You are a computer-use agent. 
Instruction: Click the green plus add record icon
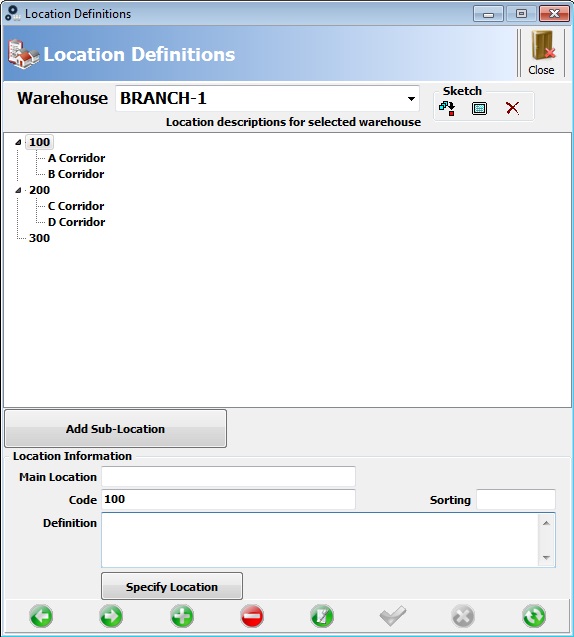(x=182, y=616)
